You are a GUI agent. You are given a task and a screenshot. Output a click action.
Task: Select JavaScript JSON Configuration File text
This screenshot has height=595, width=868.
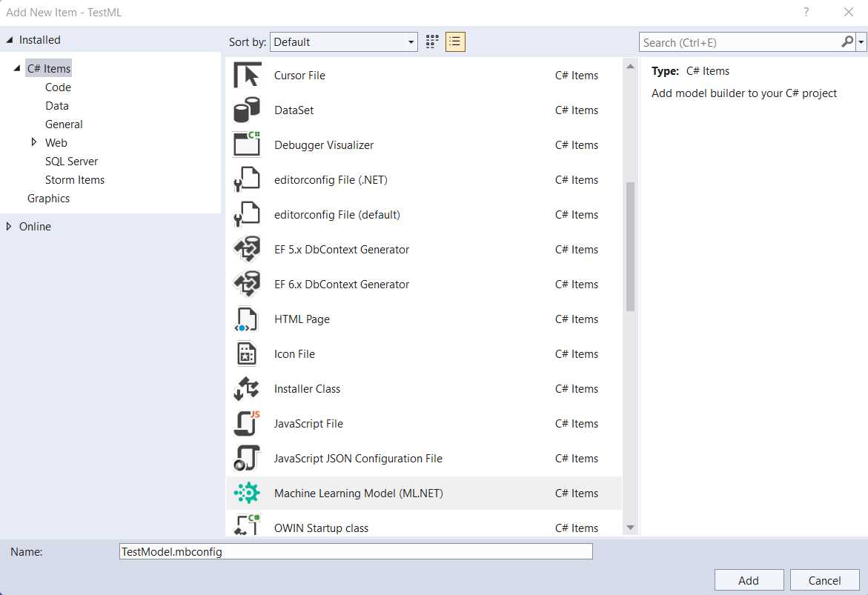click(358, 459)
